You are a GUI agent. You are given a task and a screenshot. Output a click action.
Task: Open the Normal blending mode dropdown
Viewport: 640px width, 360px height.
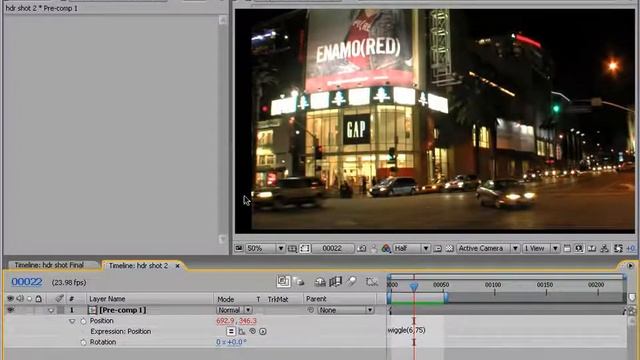[x=234, y=310]
